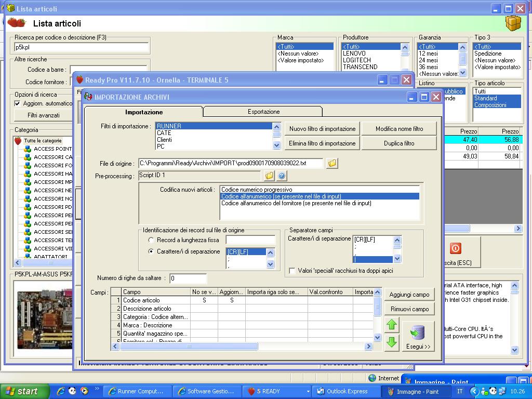
Task: Browse for the File di origine folder icon
Action: point(332,163)
